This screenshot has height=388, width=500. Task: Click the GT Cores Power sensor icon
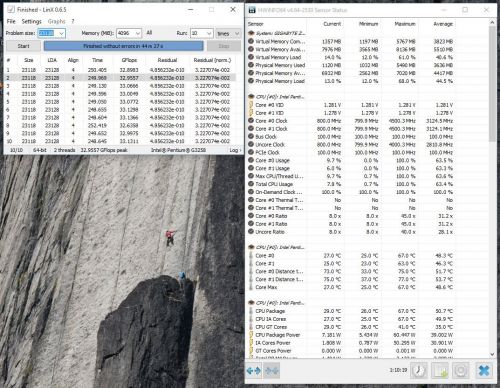[251, 351]
